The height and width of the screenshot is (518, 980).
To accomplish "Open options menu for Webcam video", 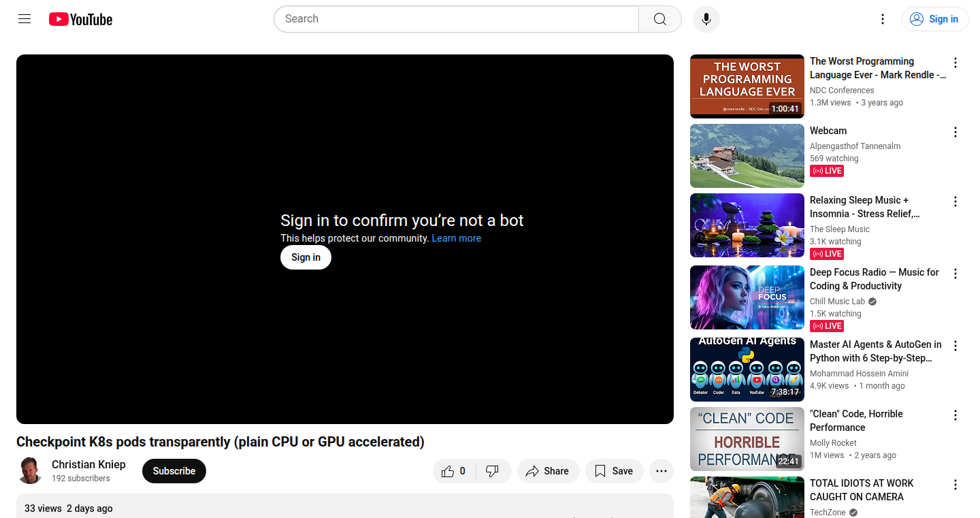I will tap(955, 132).
